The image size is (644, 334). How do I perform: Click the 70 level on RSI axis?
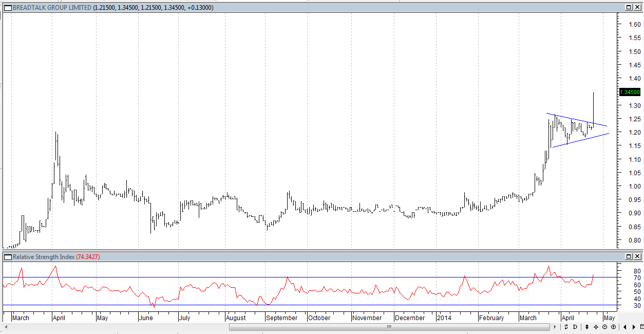[637, 278]
